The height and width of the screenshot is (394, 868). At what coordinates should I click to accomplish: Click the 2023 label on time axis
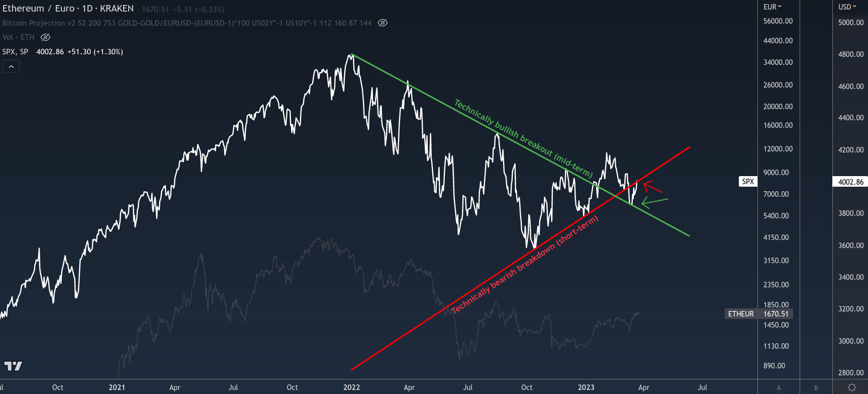pyautogui.click(x=586, y=387)
